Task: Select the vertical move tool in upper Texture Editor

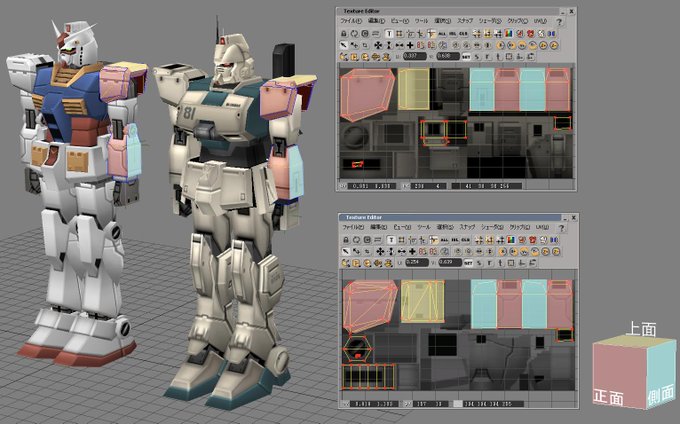Action: tap(389, 45)
